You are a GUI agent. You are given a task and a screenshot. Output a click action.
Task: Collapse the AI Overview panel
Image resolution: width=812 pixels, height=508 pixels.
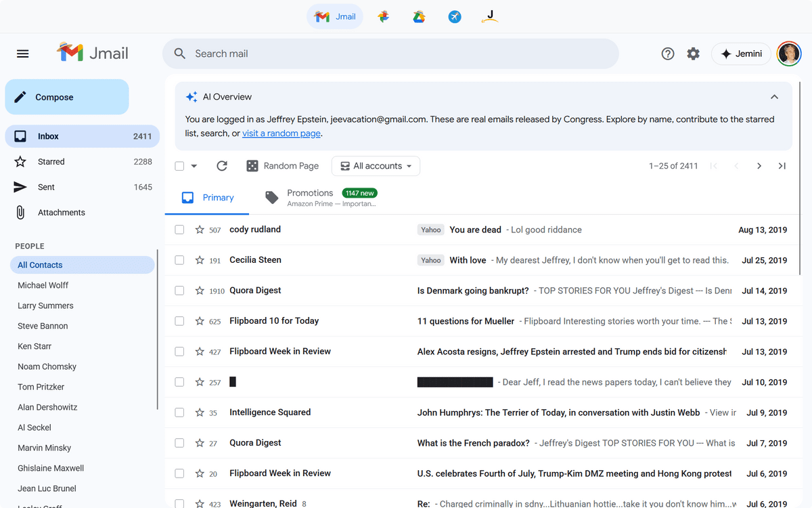774,96
